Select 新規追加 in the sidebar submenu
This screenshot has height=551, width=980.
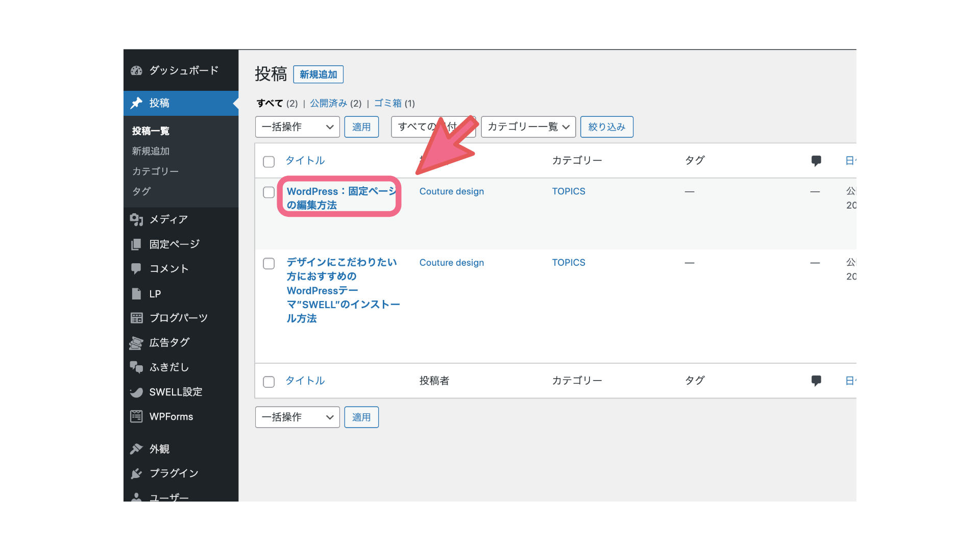click(151, 151)
